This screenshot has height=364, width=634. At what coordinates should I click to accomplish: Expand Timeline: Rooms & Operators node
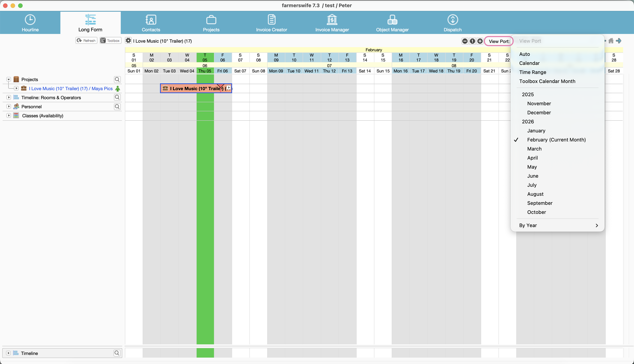point(9,98)
